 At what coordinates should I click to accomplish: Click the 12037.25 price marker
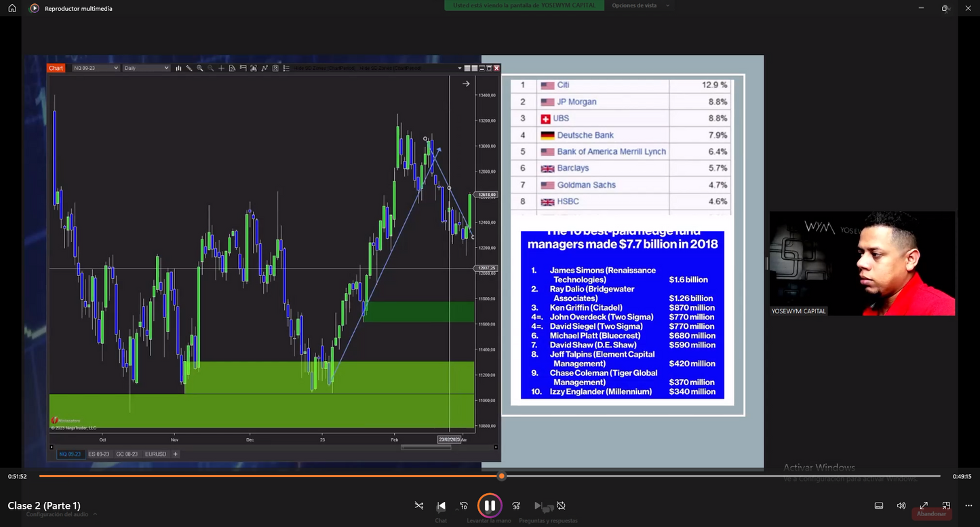point(487,269)
